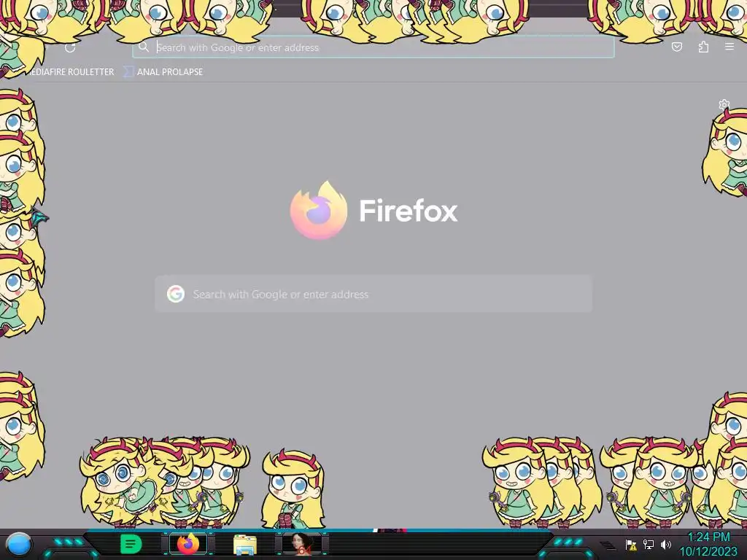Open the new tab personalize gear
Screen dimensions: 747x560
724,104
